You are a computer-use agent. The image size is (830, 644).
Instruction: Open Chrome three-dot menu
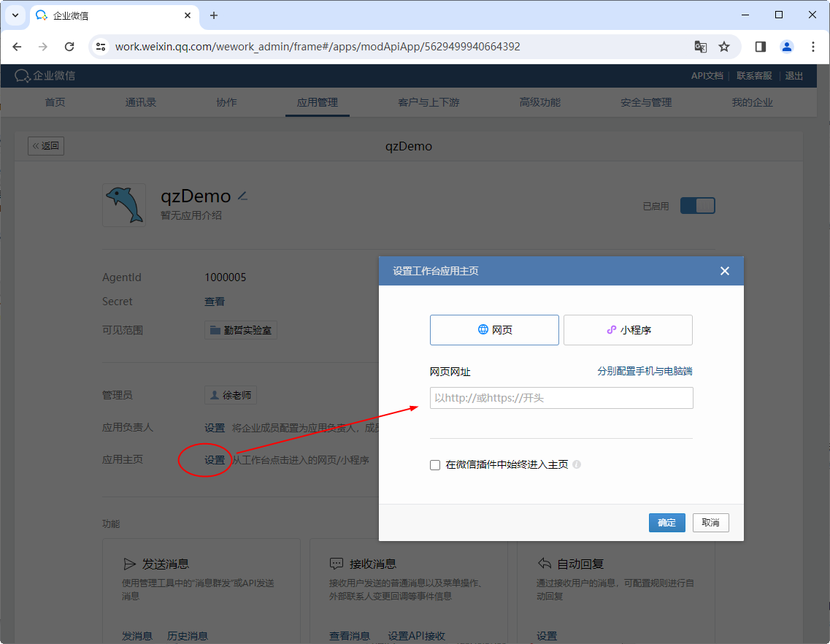coord(813,47)
